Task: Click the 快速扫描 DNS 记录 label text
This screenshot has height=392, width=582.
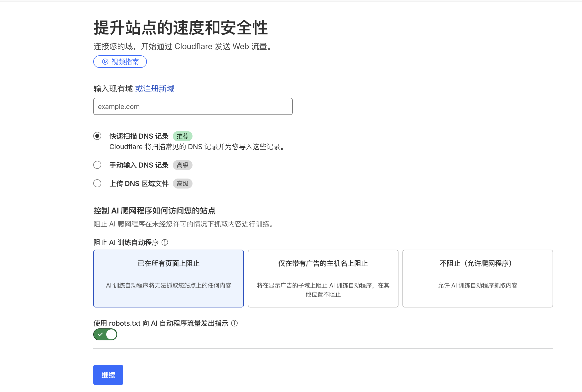Action: pos(139,136)
